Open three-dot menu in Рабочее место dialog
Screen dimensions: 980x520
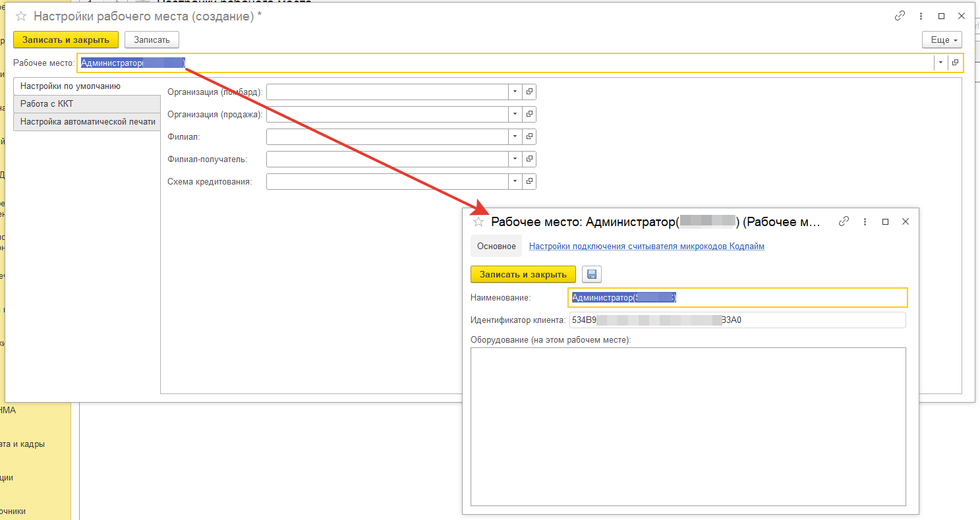(865, 221)
